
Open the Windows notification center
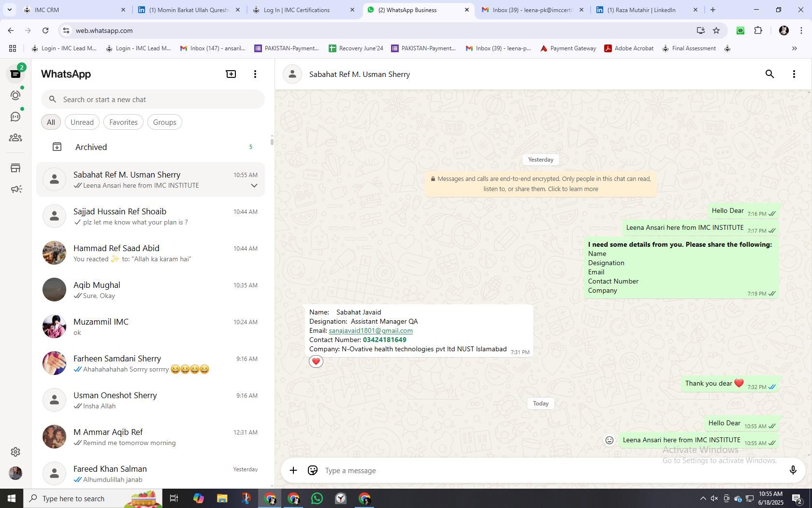pyautogui.click(x=797, y=498)
